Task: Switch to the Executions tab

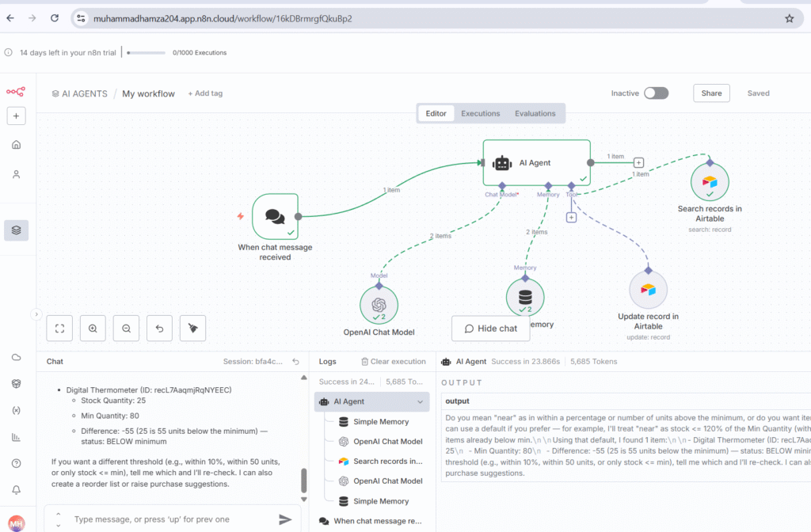Action: 480,113
